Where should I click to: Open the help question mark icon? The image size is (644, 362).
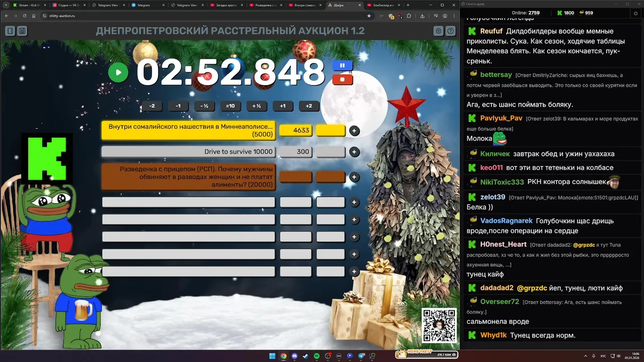(x=451, y=31)
